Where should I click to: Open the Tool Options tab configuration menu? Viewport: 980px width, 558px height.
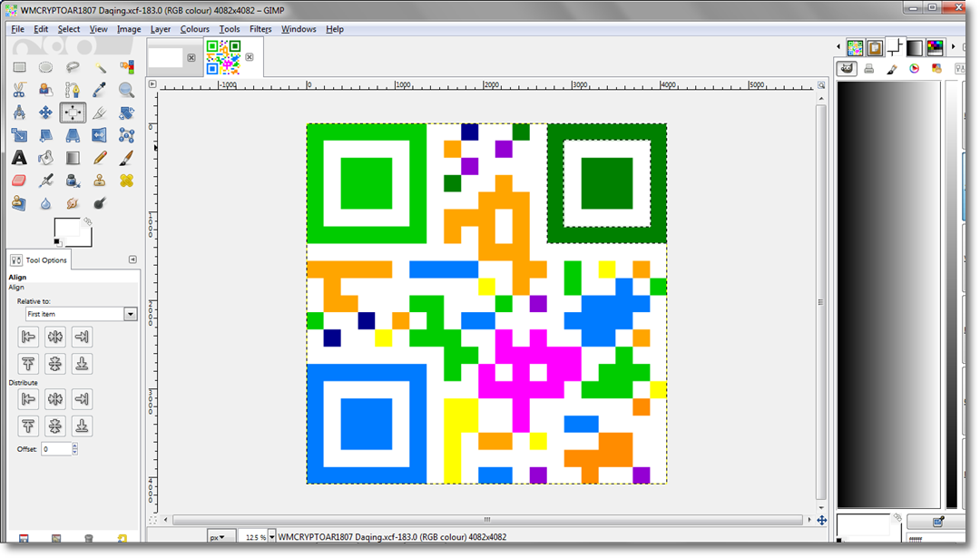pyautogui.click(x=132, y=259)
